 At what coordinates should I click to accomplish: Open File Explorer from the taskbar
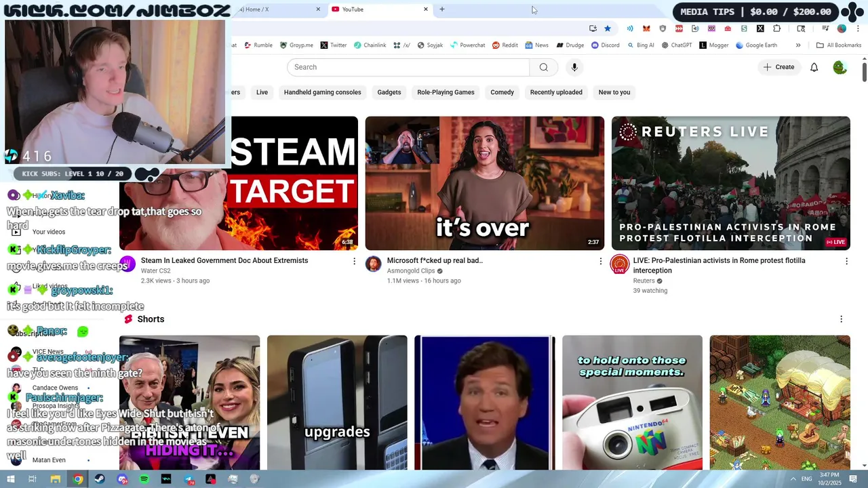[55, 479]
